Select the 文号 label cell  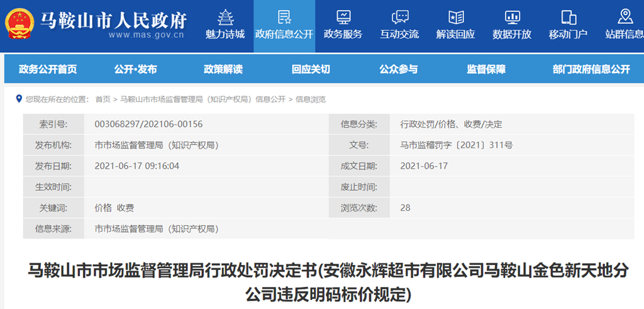click(359, 145)
